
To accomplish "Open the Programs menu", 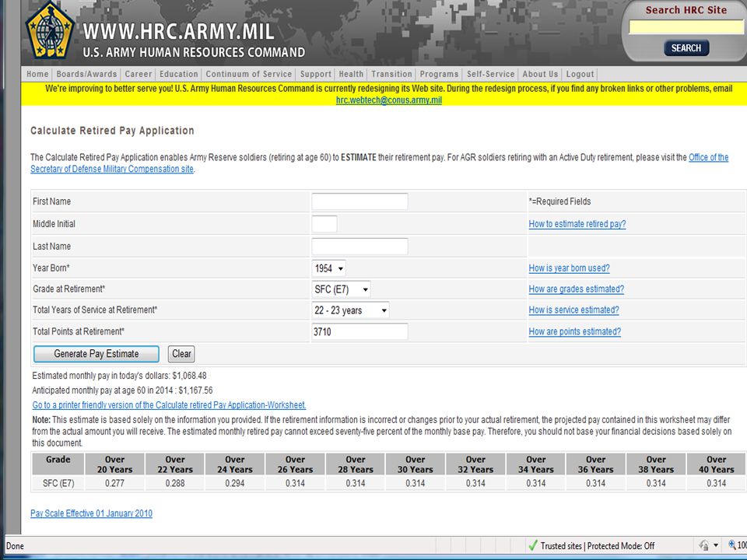I will point(439,74).
